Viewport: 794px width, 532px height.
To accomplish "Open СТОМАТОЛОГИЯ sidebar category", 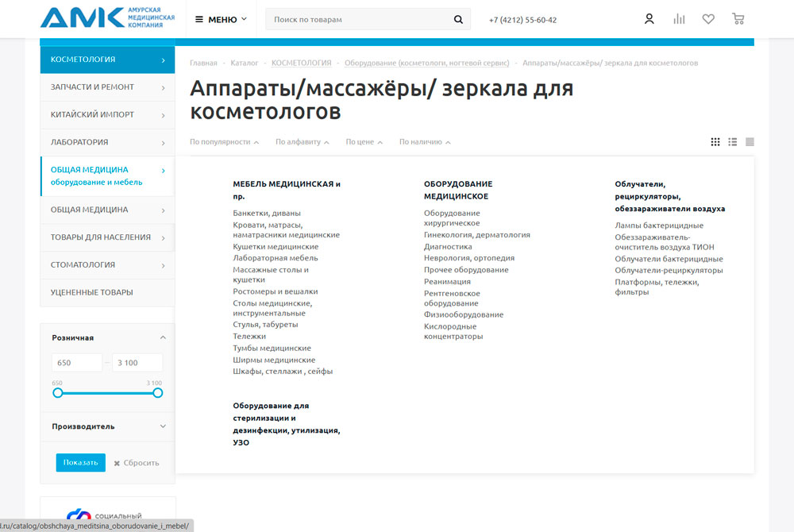I will pos(107,264).
